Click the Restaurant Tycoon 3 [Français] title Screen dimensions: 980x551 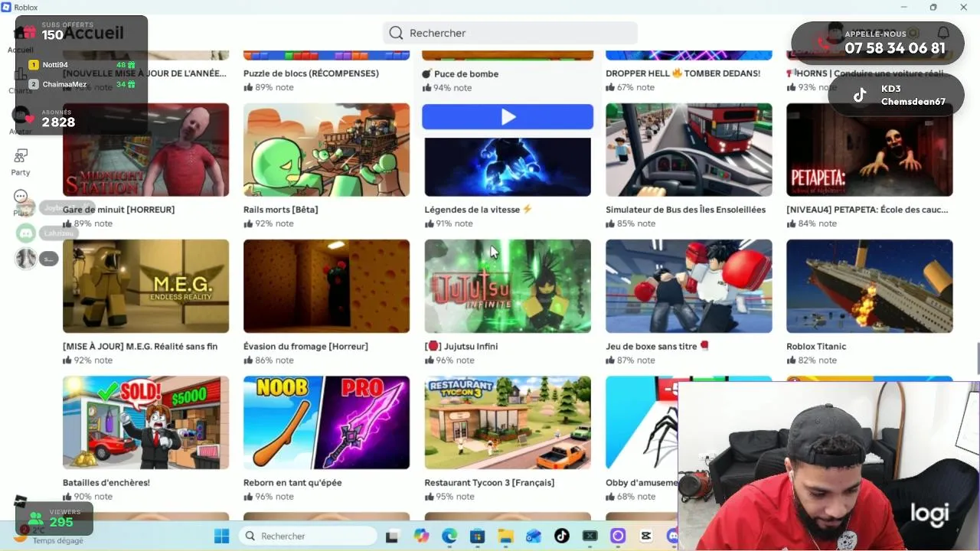(489, 483)
